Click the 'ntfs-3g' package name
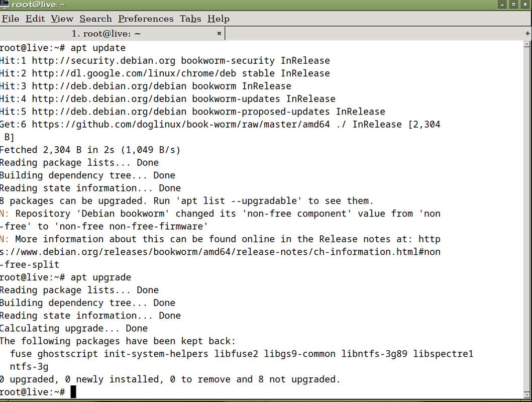Viewport: 532px width, 402px height. click(29, 367)
